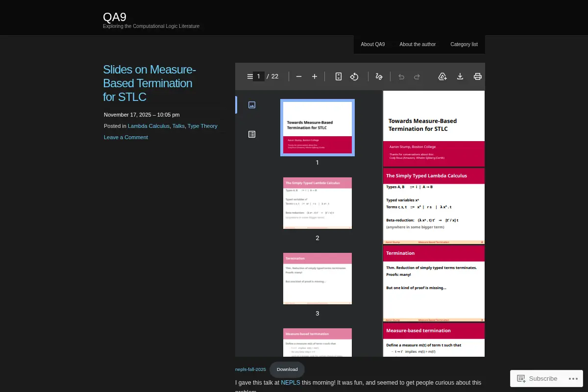
Task: Follow the NEPLS link in post text
Action: pos(291,383)
